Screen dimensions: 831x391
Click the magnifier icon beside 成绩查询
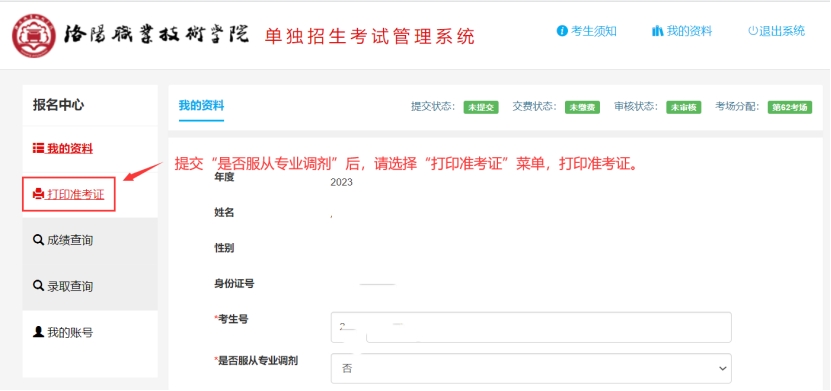[38, 240]
